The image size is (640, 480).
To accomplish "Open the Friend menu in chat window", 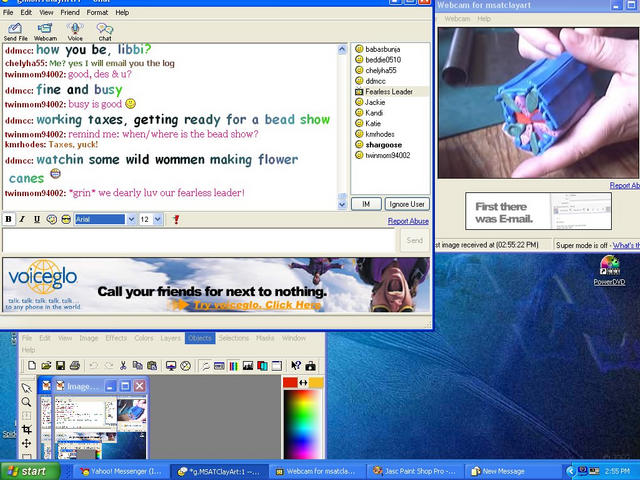I will pyautogui.click(x=70, y=13).
